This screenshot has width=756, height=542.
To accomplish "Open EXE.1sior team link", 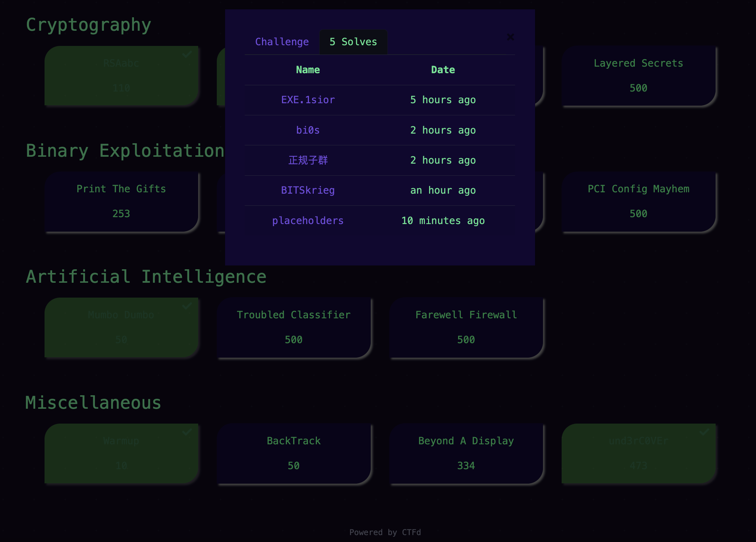I will tap(308, 100).
